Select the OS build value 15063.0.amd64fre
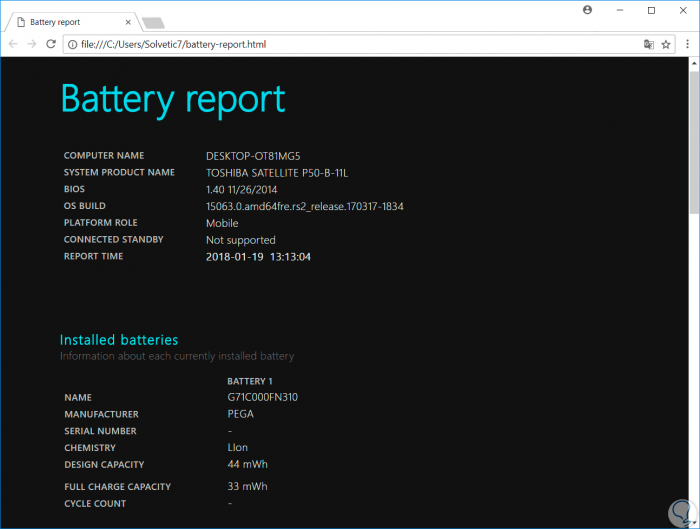This screenshot has width=700, height=529. point(304,207)
